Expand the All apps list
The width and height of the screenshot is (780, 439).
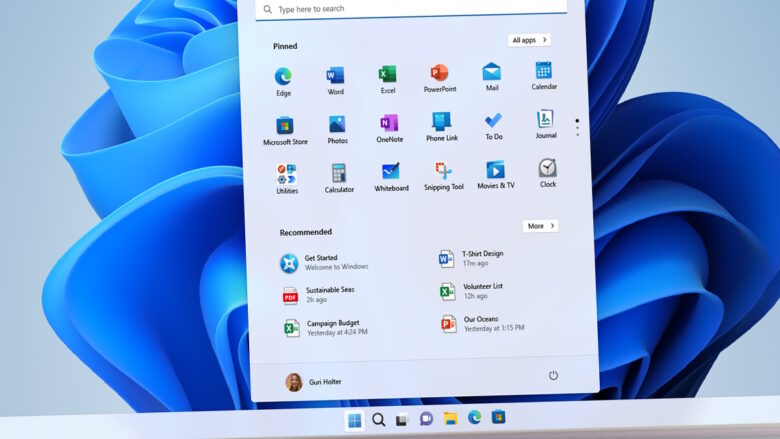coord(529,40)
